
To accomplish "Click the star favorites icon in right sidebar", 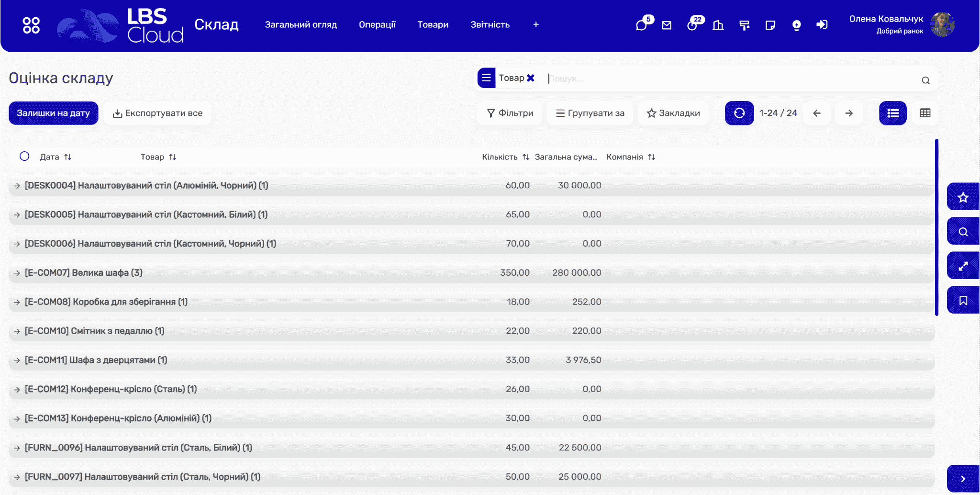I will (963, 197).
